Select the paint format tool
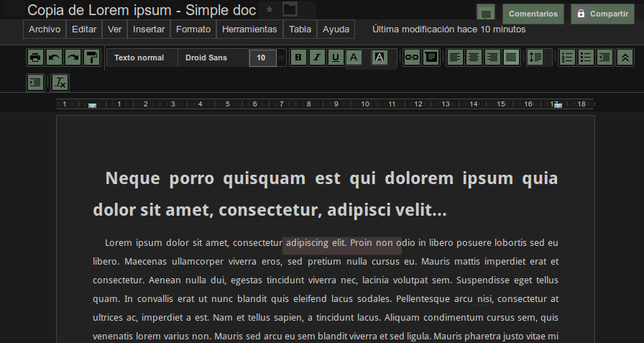 point(91,58)
